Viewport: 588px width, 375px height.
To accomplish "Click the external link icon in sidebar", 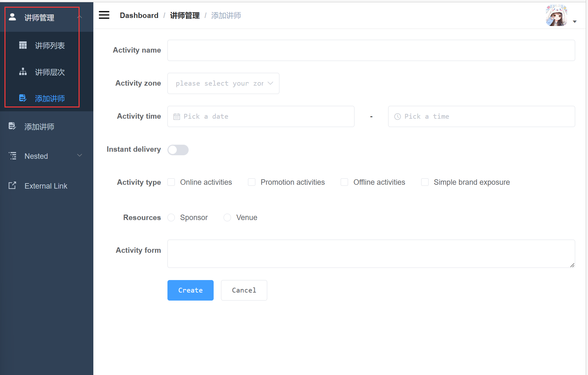I will point(12,186).
